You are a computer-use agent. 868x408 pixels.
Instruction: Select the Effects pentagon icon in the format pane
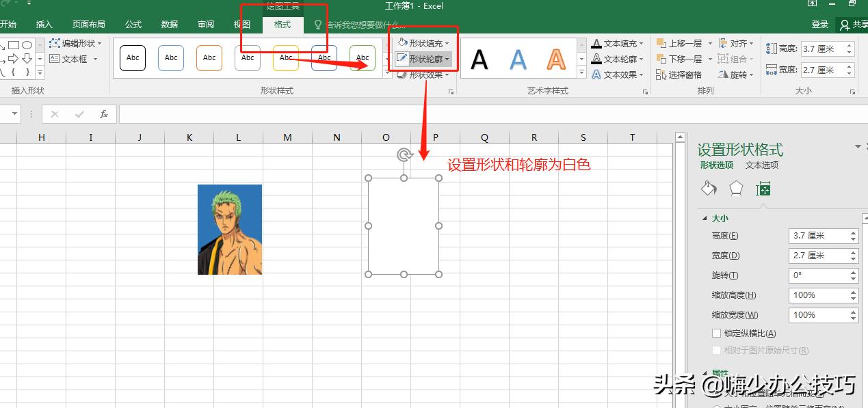735,188
